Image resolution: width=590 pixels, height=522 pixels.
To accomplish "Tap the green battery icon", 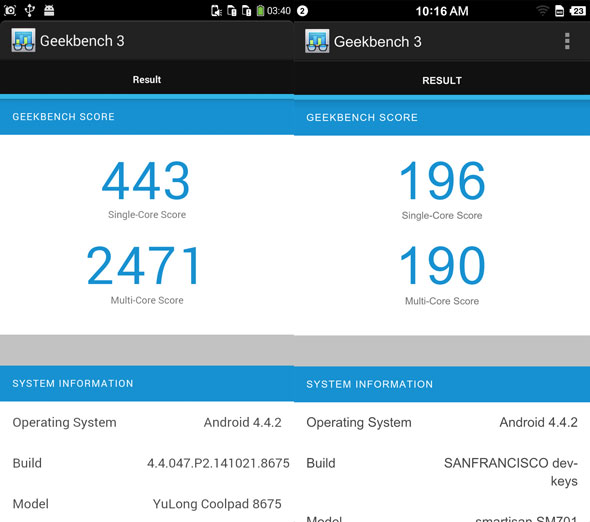I will tap(260, 11).
